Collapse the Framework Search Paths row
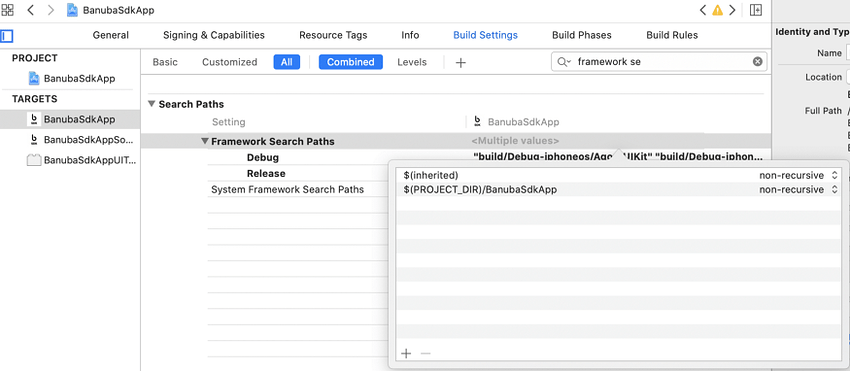 point(204,142)
